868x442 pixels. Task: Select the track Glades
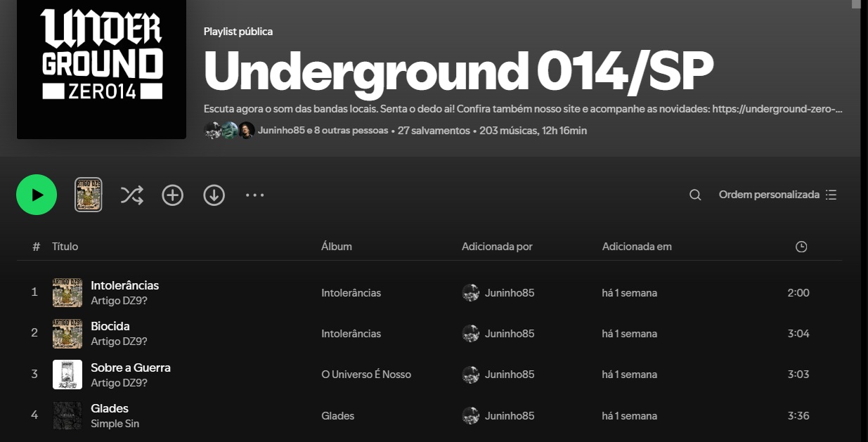click(110, 408)
